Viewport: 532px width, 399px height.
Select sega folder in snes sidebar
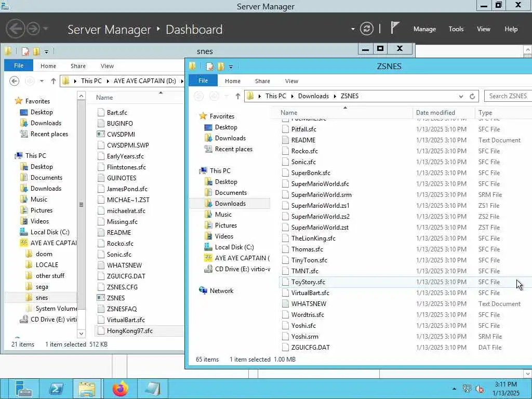42,287
